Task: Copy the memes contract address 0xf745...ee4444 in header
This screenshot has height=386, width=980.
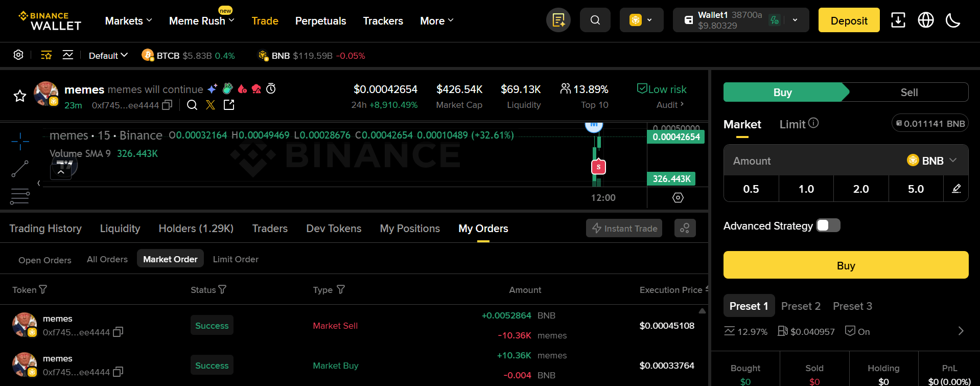Action: point(167,105)
